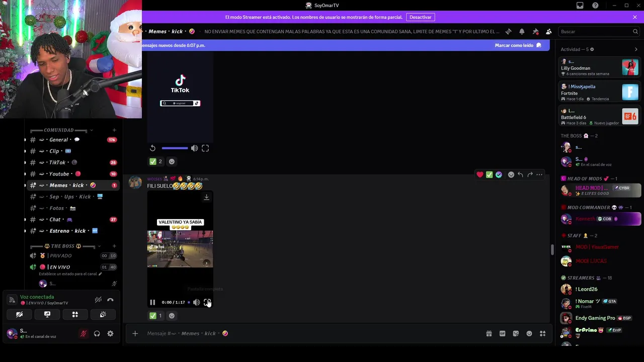Toggle green checkmark reaction in message toolbar
The image size is (644, 362).
pos(489,174)
